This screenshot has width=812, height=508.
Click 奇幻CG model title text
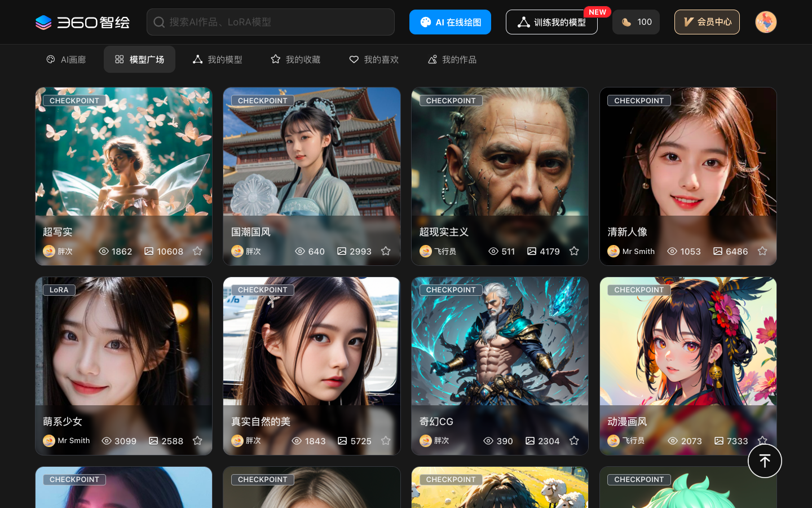(x=436, y=422)
